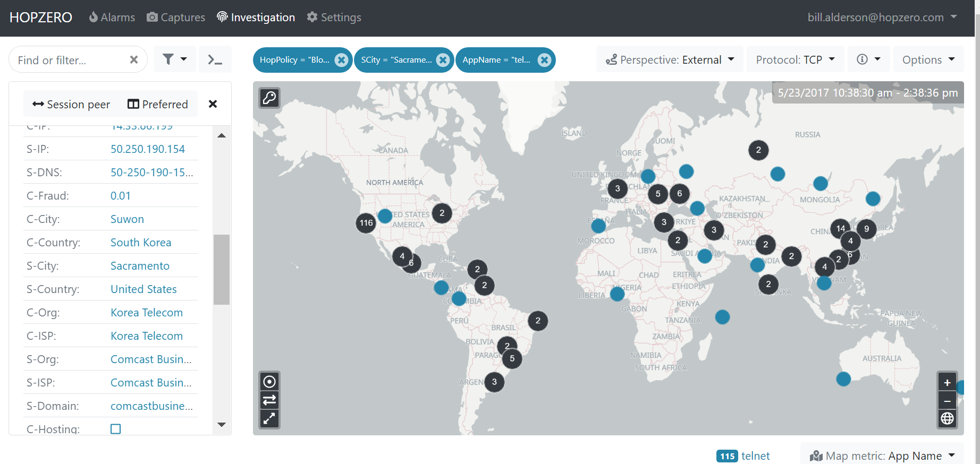Click the key icon on the map
The height and width of the screenshot is (464, 980).
click(x=269, y=98)
